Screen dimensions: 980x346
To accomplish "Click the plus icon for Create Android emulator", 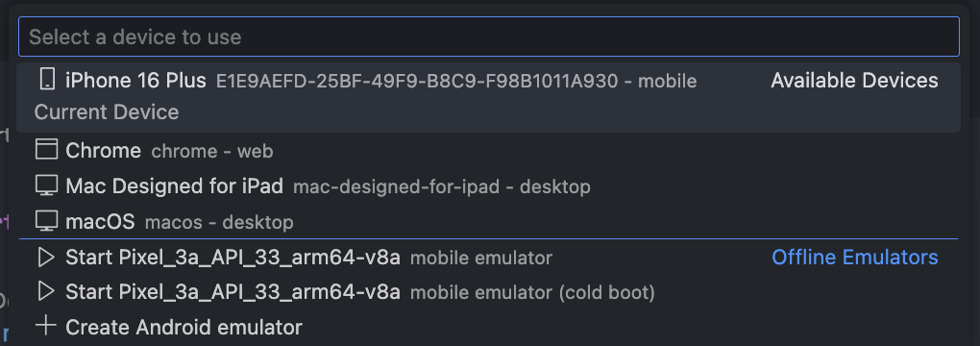I will [x=46, y=326].
